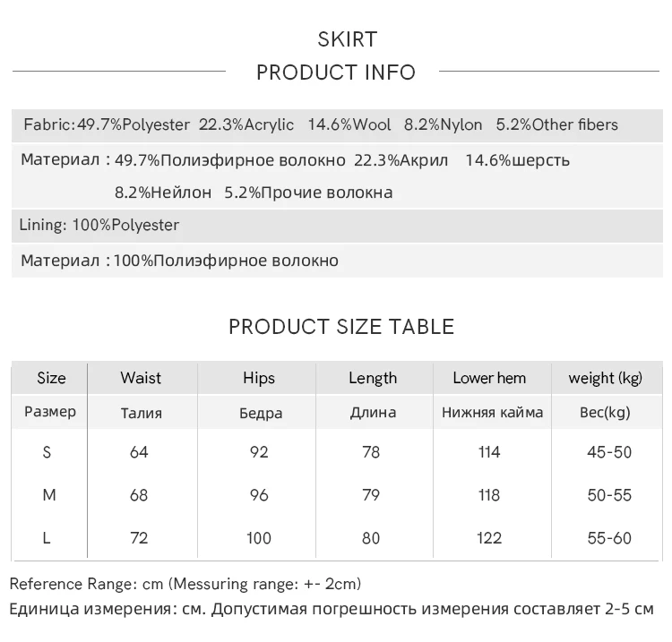Click the PRODUCT INFO title
Image resolution: width=672 pixels, height=642 pixels.
(336, 73)
